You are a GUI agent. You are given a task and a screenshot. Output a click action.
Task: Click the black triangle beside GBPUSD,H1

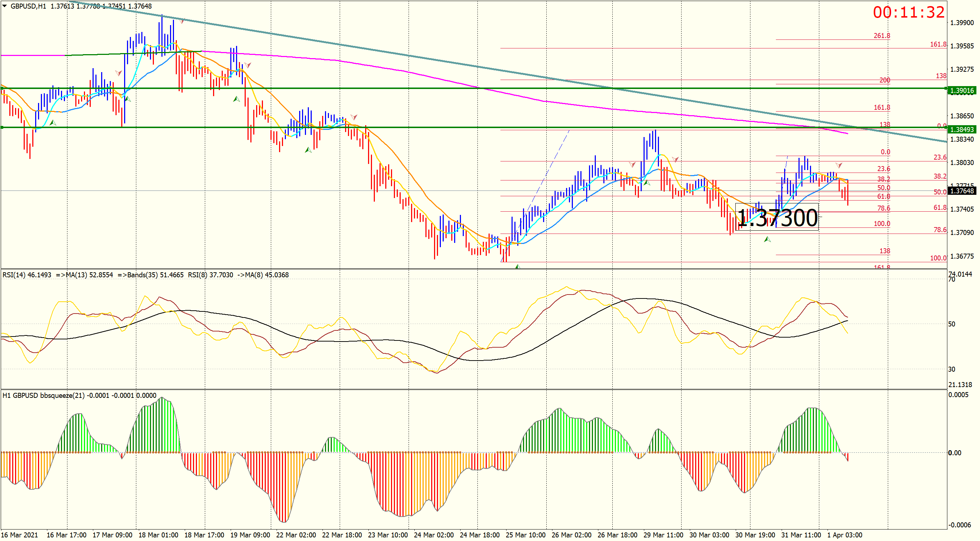coord(5,6)
